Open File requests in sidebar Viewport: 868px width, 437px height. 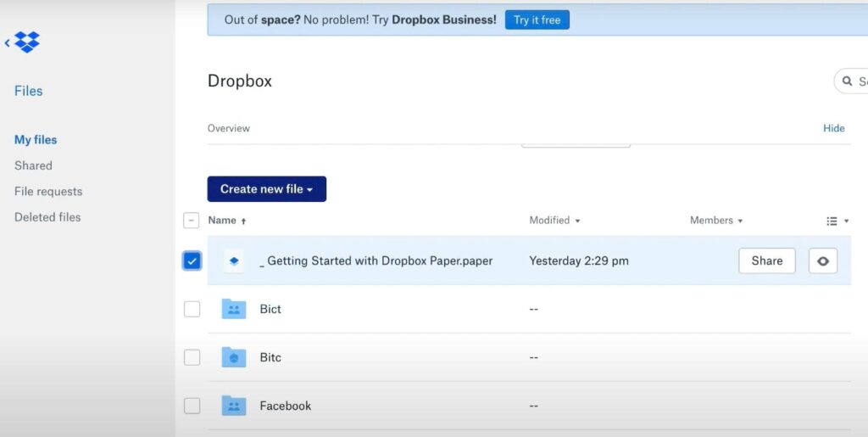[x=48, y=192]
